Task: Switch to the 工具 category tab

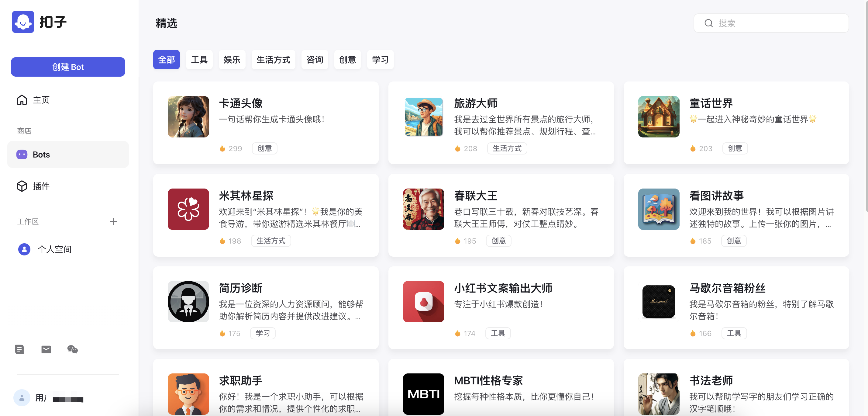Action: click(199, 60)
